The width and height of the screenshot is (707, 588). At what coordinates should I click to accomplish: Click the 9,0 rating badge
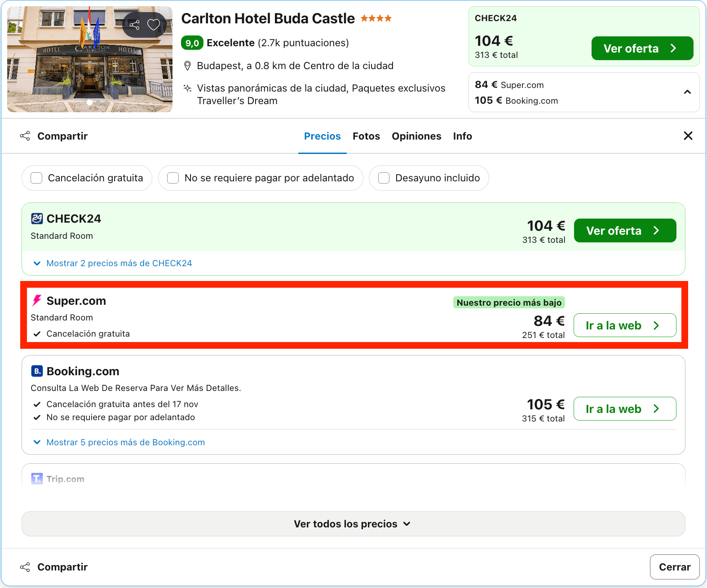(192, 43)
